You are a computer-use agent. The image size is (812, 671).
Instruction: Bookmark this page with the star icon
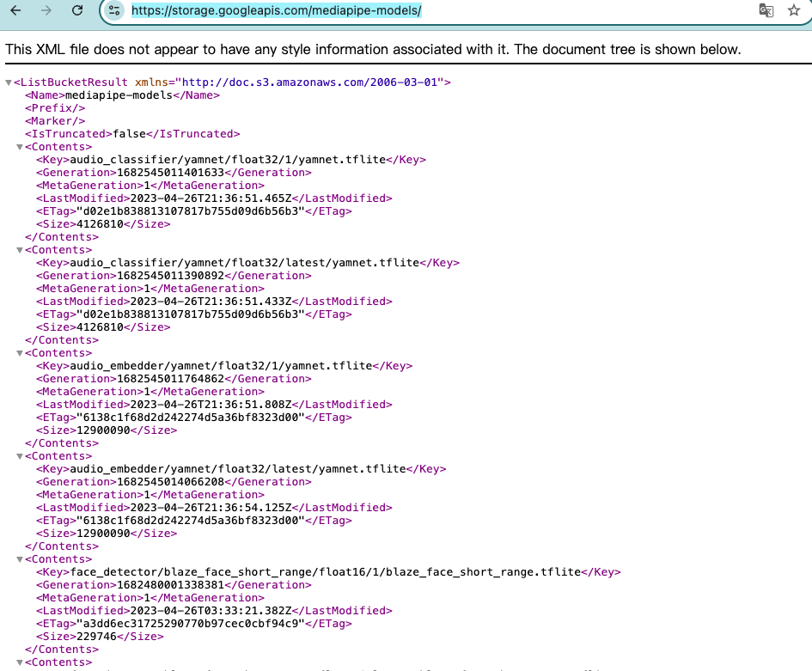coord(793,10)
